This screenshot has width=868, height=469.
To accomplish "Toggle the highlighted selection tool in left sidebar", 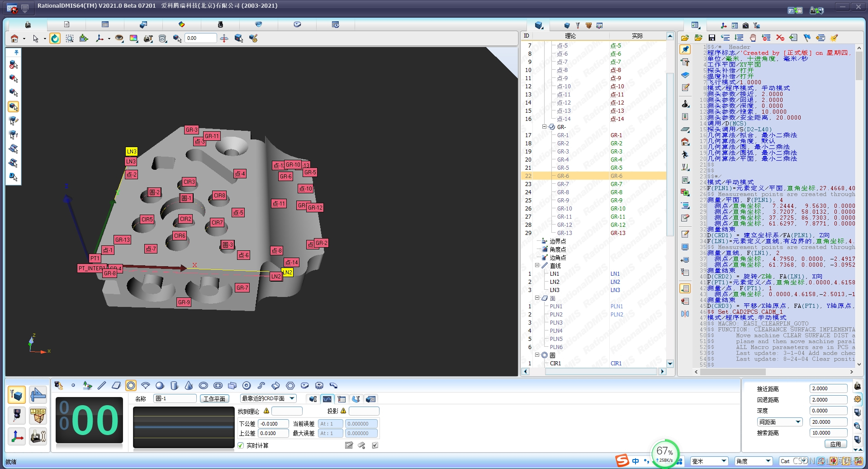I will pyautogui.click(x=14, y=107).
